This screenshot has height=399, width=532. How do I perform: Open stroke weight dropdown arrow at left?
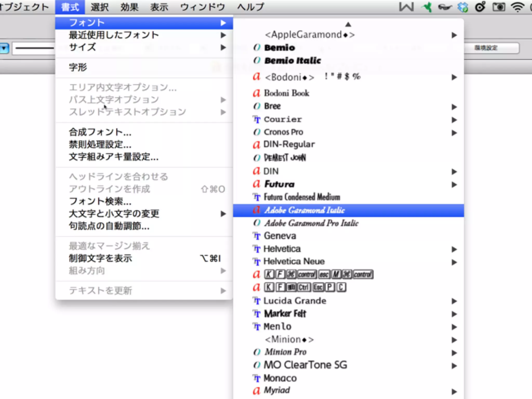[4, 48]
